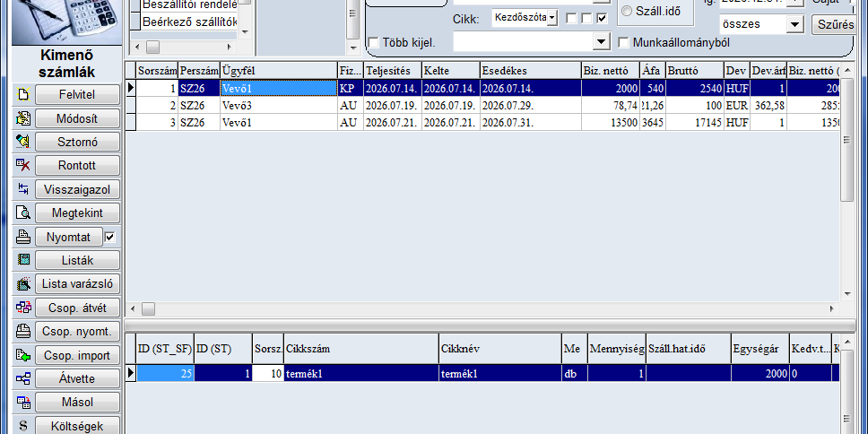The height and width of the screenshot is (434, 868).
Task: Click the printer icon beside the Csop. nyomt. button
Action: coord(22,331)
